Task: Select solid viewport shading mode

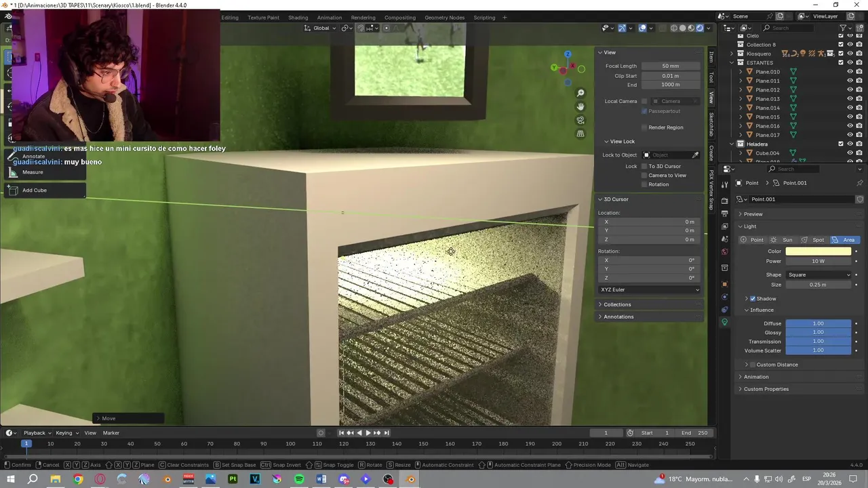Action: pos(683,28)
